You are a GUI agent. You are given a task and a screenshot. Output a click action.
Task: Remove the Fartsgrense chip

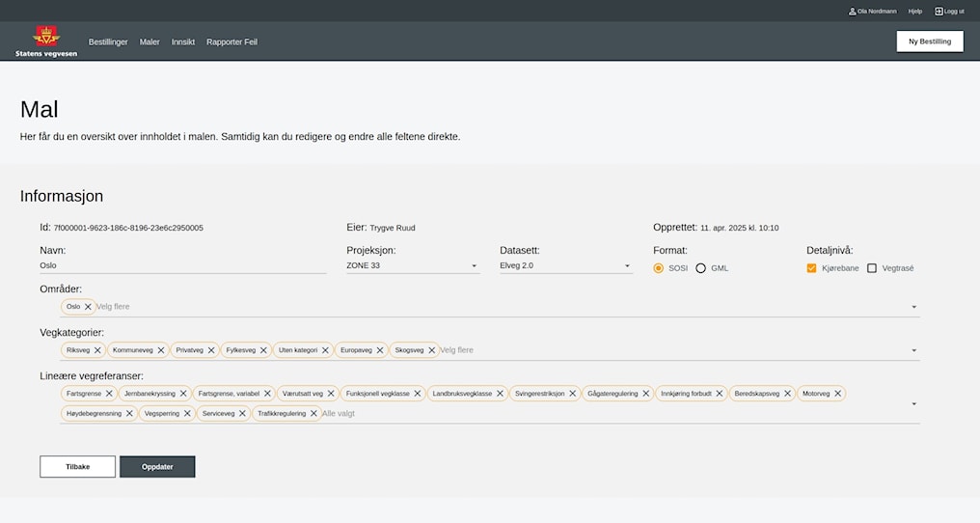pos(109,394)
